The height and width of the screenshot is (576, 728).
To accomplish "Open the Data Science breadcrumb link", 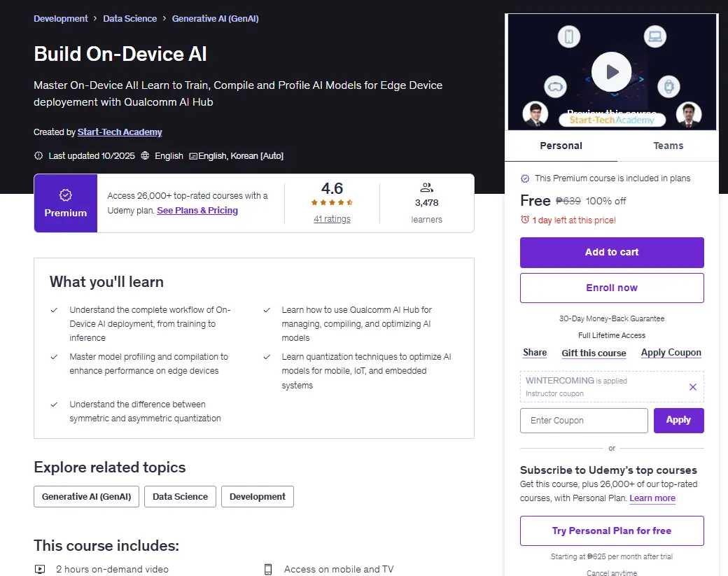I will coord(130,19).
